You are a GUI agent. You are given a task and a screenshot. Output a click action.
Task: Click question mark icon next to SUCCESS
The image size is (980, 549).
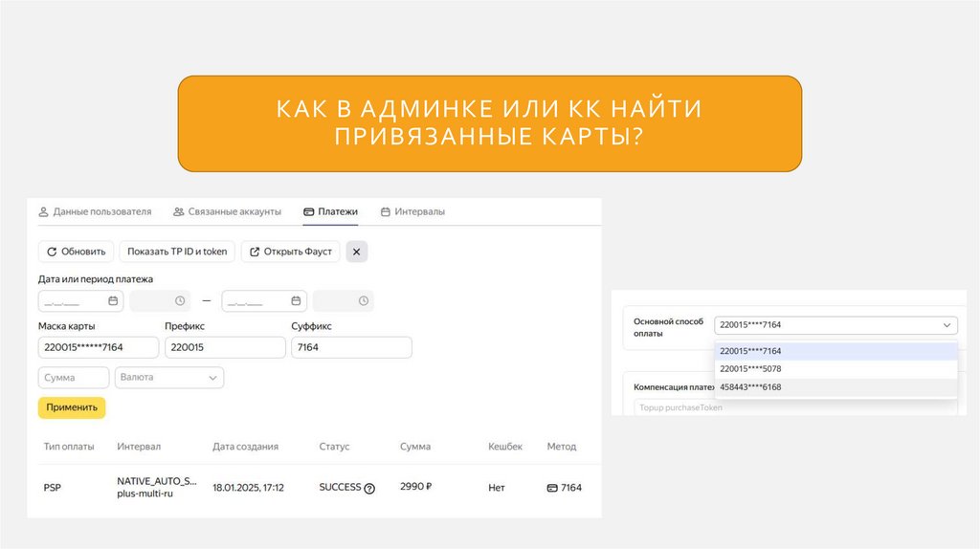tap(369, 489)
